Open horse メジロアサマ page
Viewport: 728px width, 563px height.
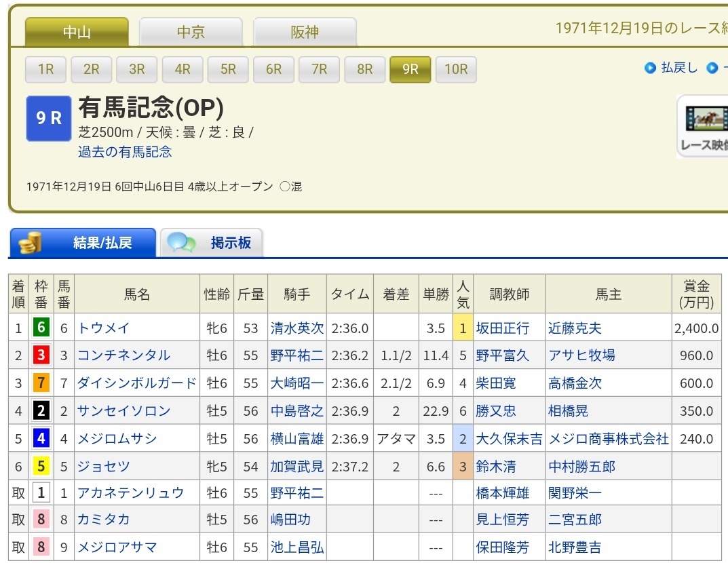point(117,547)
